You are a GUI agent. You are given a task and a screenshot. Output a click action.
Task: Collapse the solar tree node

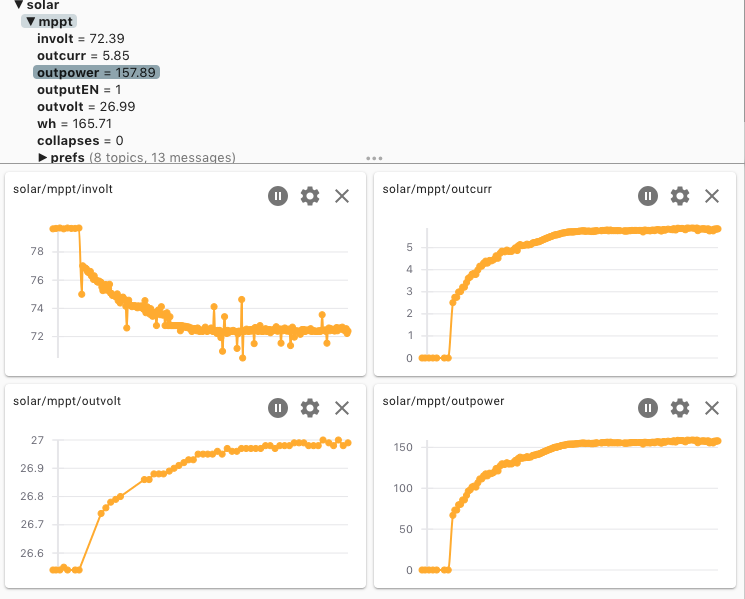[x=19, y=5]
